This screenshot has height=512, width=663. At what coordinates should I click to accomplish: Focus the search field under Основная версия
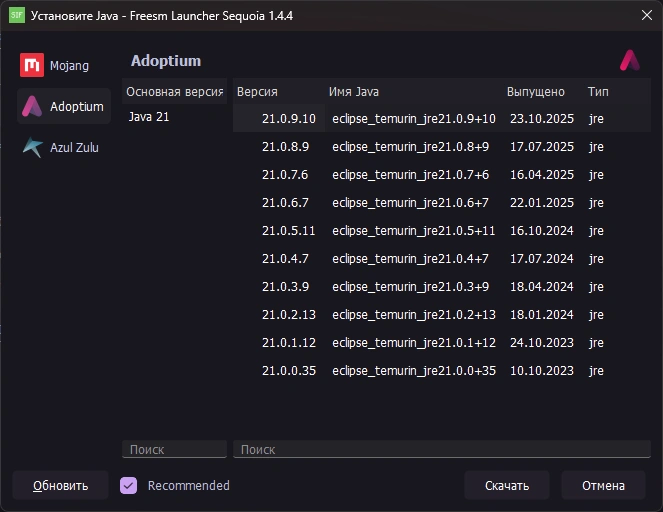click(x=175, y=449)
